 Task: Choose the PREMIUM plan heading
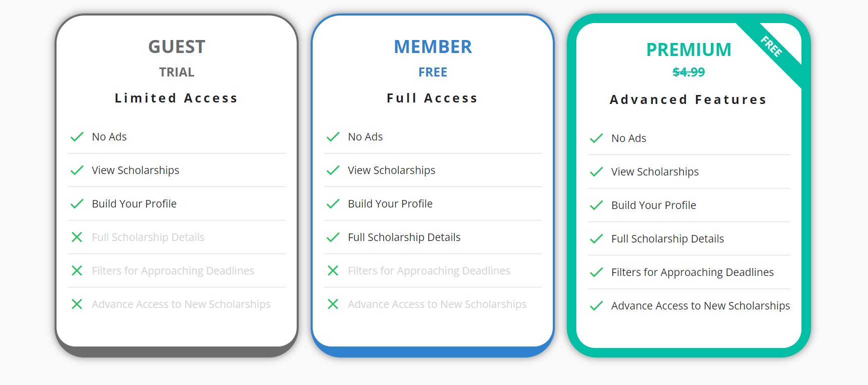(688, 50)
